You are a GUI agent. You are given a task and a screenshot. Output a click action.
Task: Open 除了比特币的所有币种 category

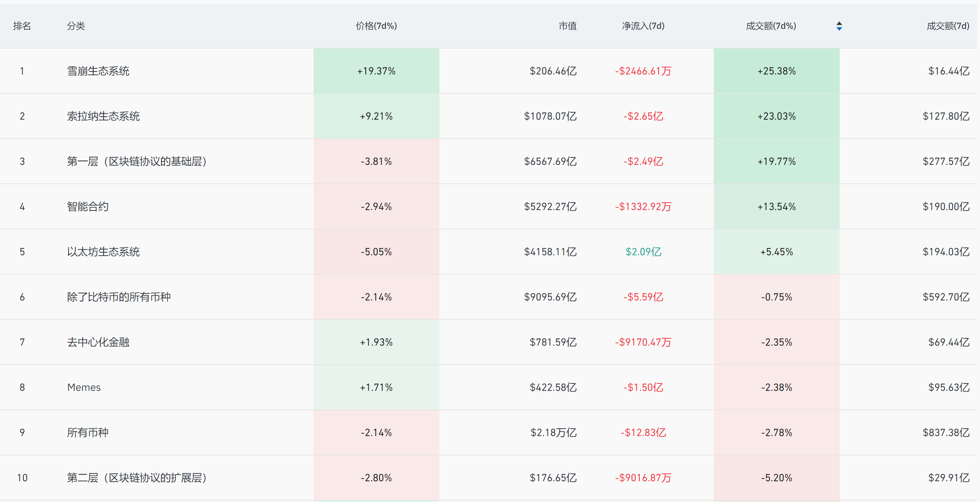[x=119, y=297]
